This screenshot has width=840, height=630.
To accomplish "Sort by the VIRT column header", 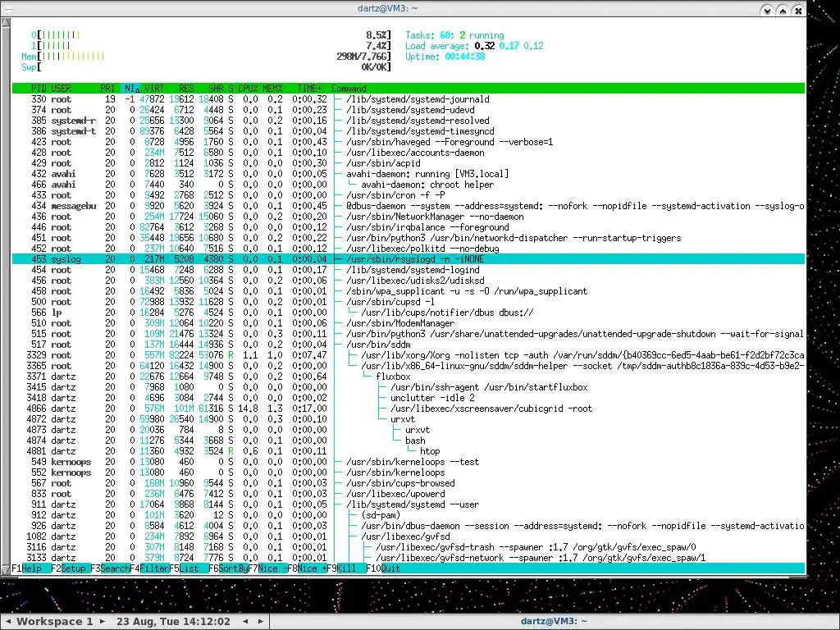I will tap(154, 89).
